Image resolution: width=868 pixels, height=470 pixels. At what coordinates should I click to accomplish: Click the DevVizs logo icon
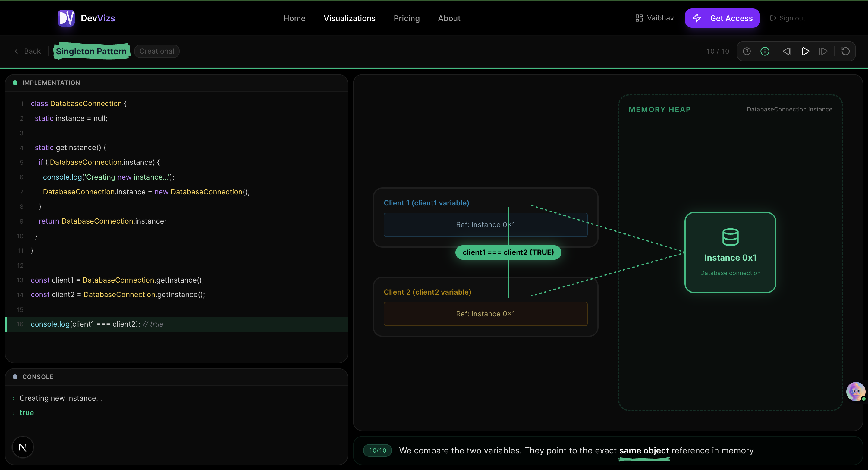66,18
